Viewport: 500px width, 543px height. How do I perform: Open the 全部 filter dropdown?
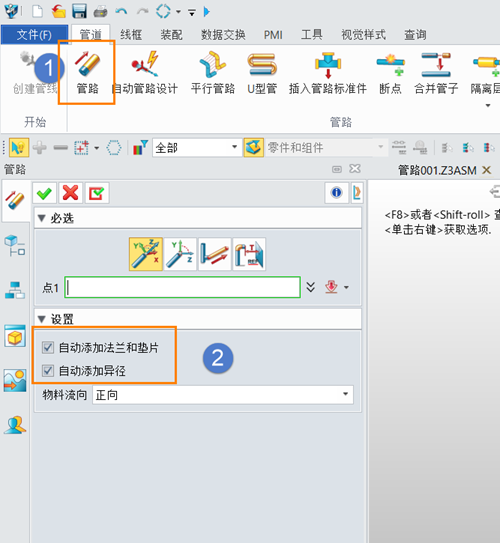tap(197, 148)
